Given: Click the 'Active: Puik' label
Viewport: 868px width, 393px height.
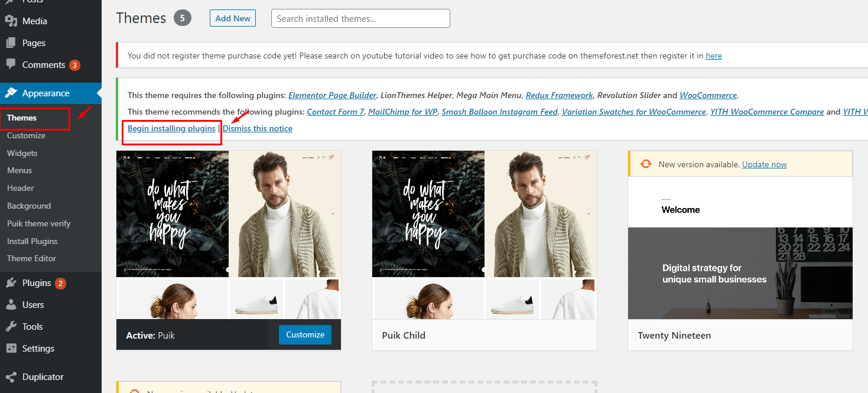Looking at the screenshot, I should (x=151, y=335).
